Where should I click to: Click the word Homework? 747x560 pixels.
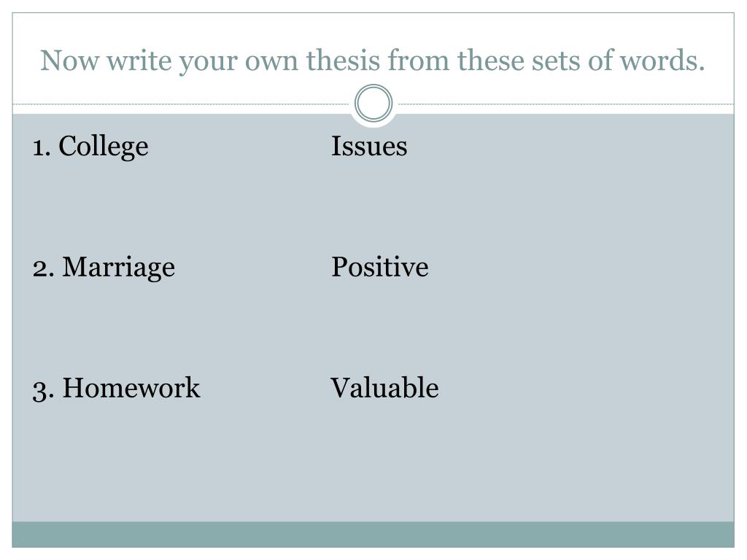point(131,388)
